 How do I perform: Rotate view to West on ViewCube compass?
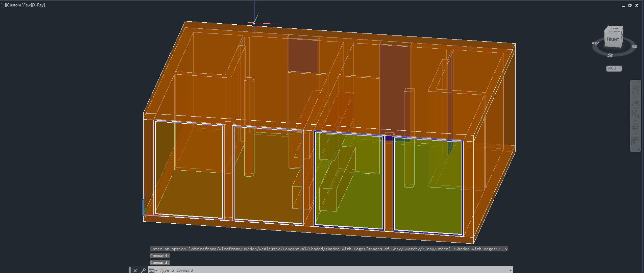tap(595, 43)
